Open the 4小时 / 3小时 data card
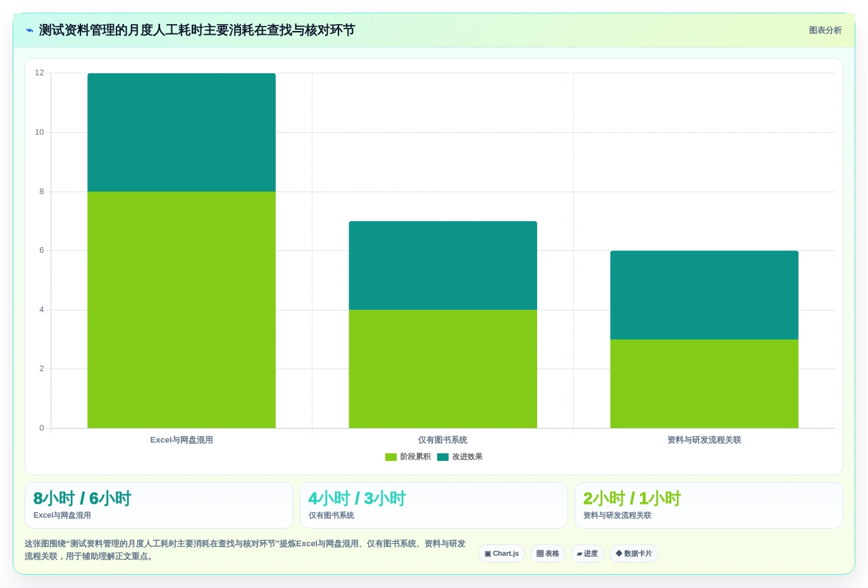Screen dimensions: 868x588 [x=434, y=505]
